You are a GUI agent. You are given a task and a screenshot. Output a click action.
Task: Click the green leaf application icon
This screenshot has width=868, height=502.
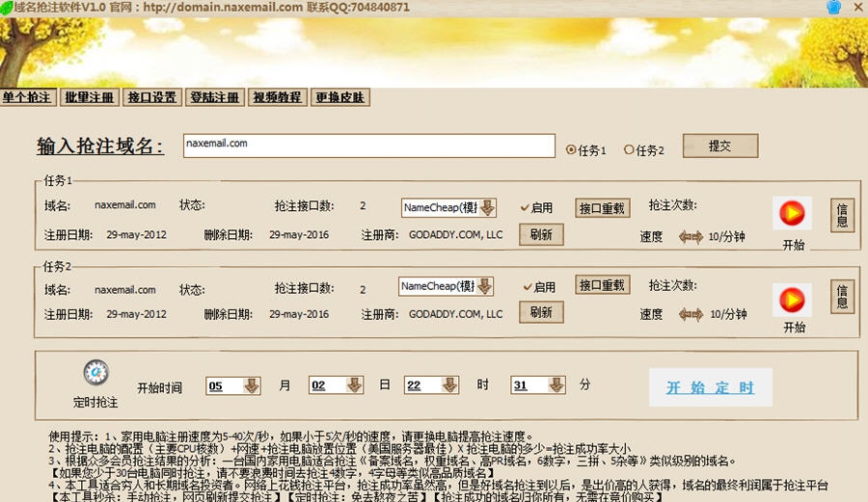(x=6, y=9)
